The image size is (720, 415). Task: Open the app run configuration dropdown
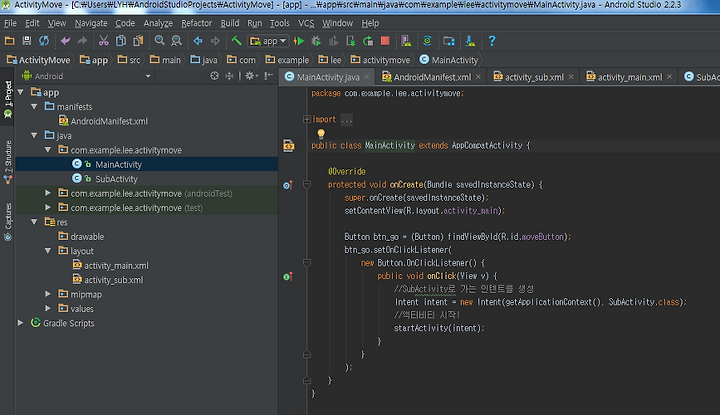coord(269,41)
